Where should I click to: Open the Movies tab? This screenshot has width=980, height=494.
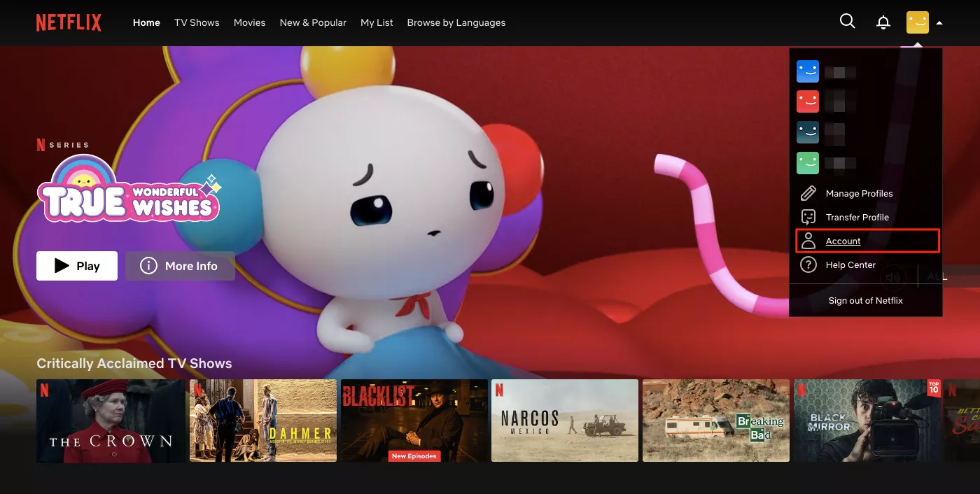pos(249,22)
